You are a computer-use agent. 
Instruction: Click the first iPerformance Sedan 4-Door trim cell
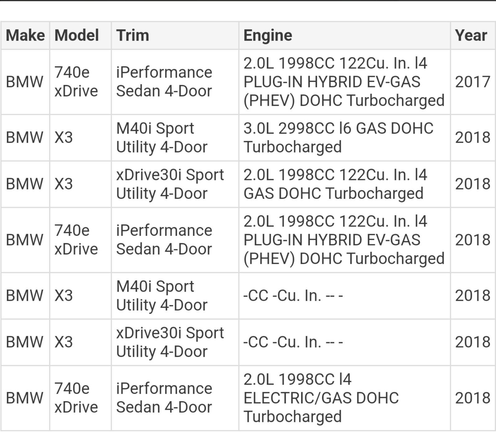(x=175, y=82)
